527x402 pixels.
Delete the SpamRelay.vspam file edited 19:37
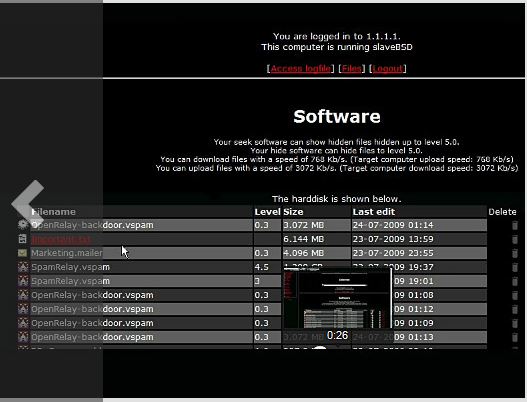515,267
